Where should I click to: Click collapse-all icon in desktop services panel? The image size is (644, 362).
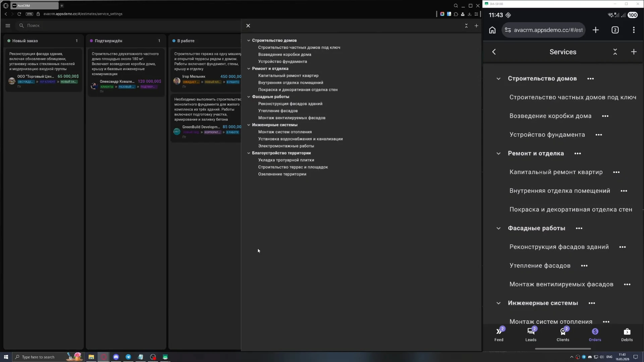pos(466,26)
